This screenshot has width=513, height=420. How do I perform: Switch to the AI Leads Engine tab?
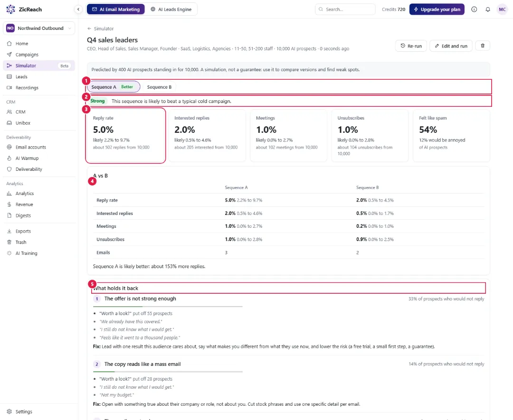point(171,9)
